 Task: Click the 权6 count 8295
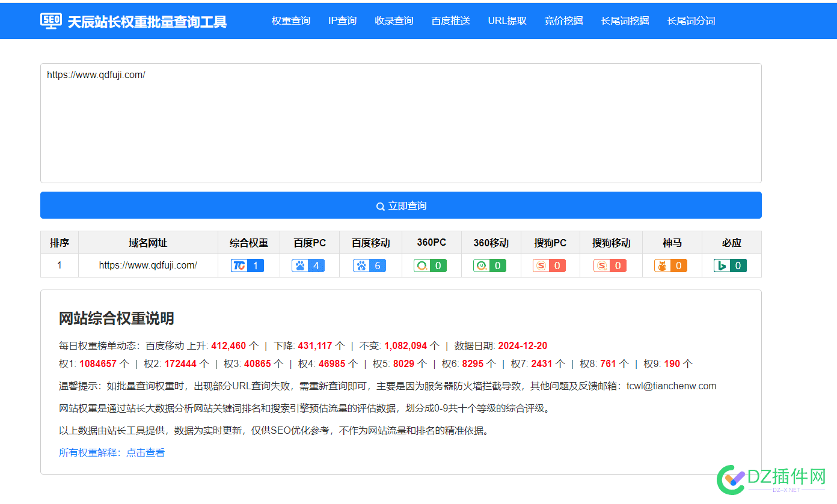(473, 363)
